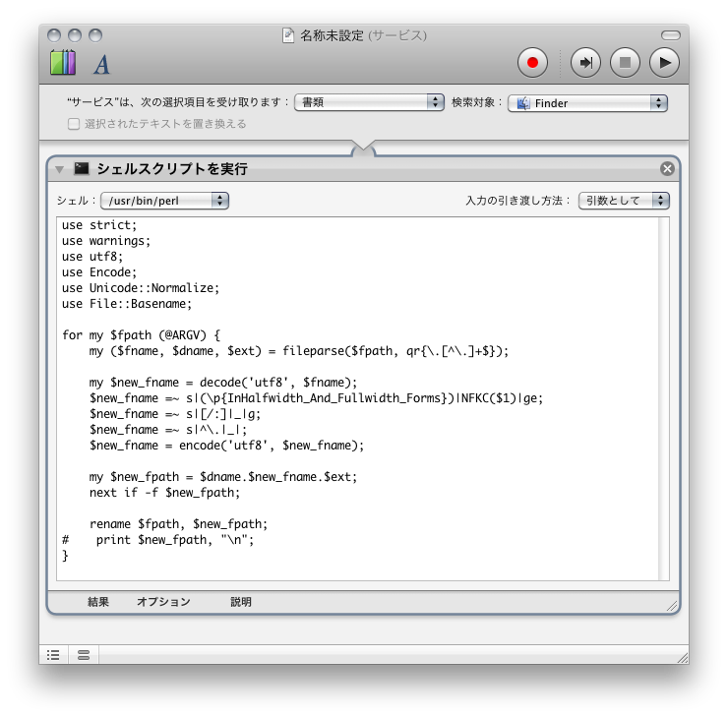
Task: Click the line 'use strict;'
Action: click(99, 225)
